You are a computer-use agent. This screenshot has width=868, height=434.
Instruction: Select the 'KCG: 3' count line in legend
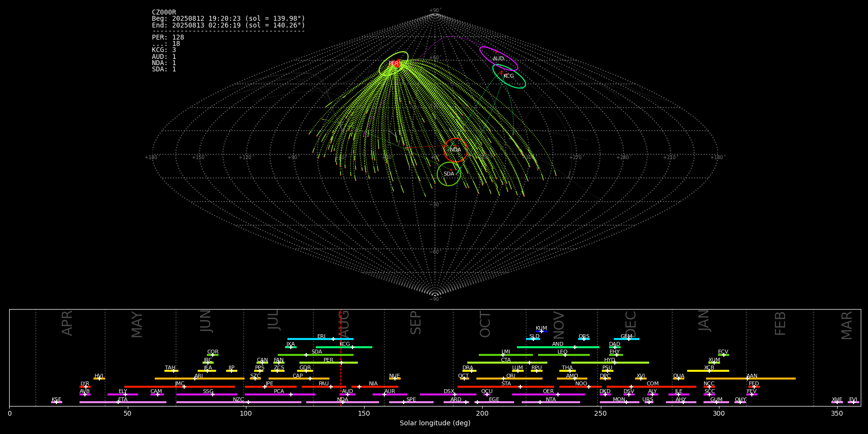tap(164, 50)
